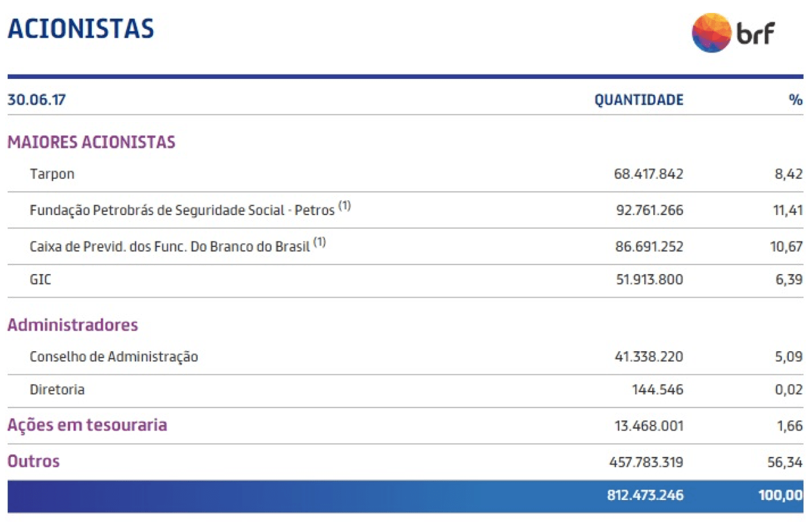Click the Tarpon shareholder row
Image resolution: width=812 pixels, height=525 pixels.
point(405,174)
